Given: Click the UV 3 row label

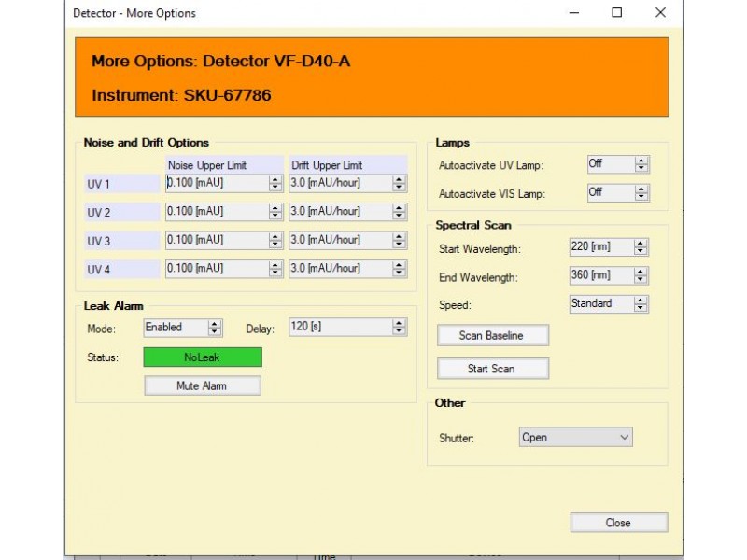Looking at the screenshot, I should pos(122,241).
